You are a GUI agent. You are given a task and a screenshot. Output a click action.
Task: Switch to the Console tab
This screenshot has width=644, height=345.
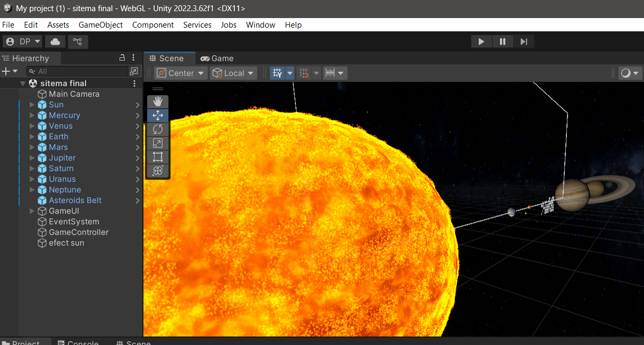click(78, 342)
